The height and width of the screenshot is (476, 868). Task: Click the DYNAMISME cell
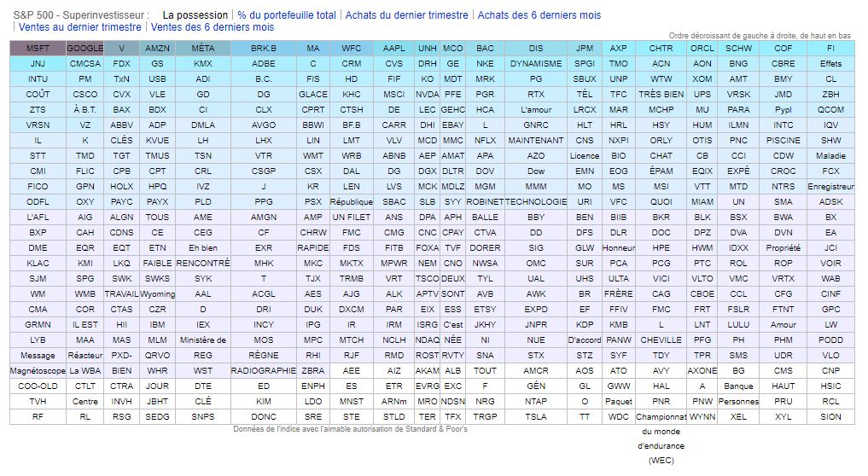coord(536,64)
